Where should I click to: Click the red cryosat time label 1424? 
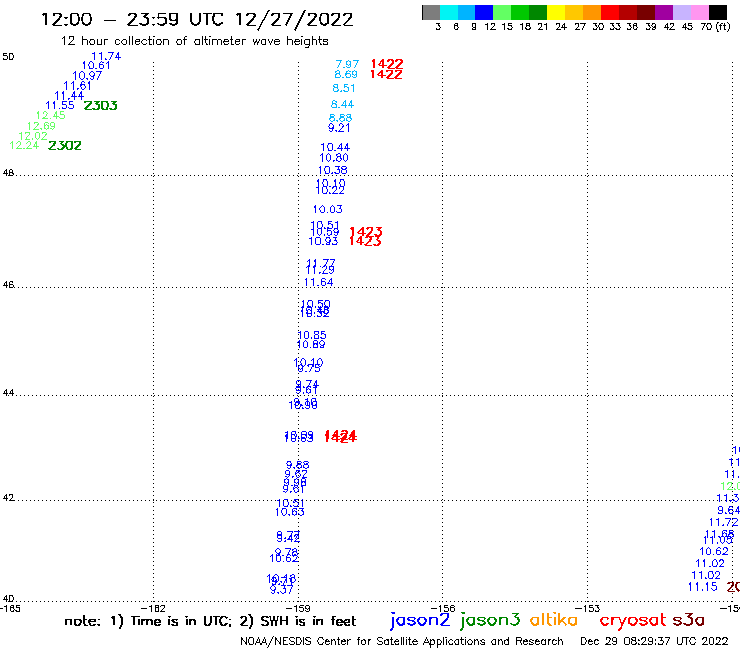coord(341,437)
